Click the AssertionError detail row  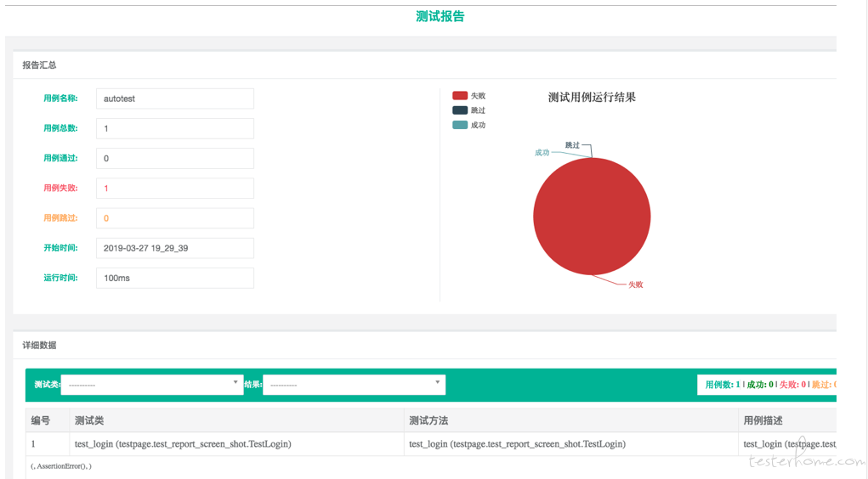(431, 466)
